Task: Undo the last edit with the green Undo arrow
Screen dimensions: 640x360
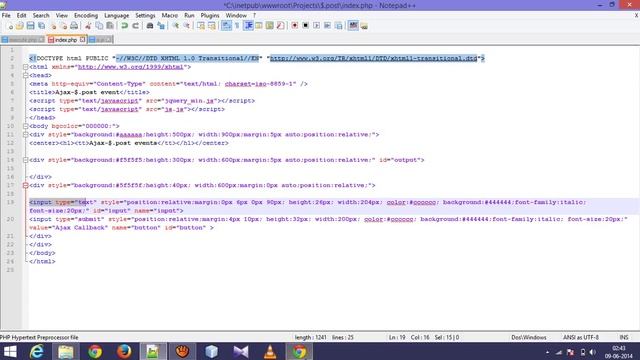Action: (x=124, y=26)
